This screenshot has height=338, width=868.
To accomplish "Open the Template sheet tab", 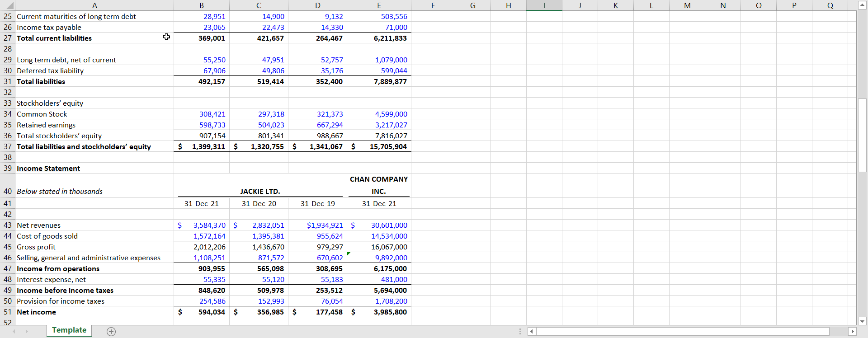I will pyautogui.click(x=69, y=330).
